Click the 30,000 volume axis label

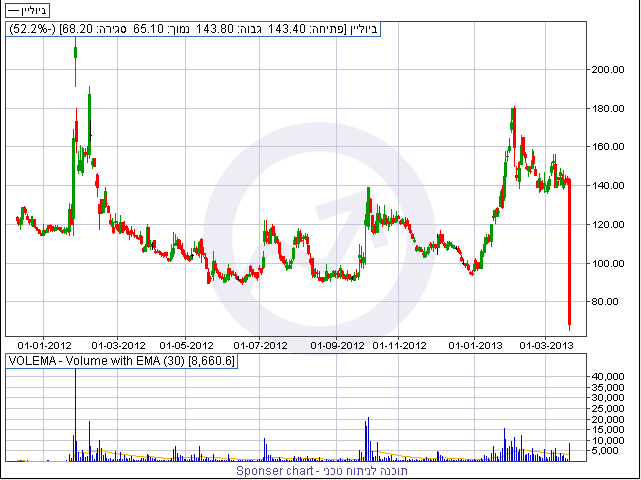[x=607, y=397]
